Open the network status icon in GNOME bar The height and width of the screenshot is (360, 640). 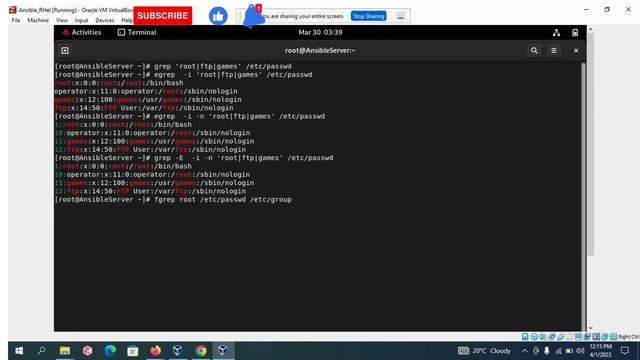(556, 33)
